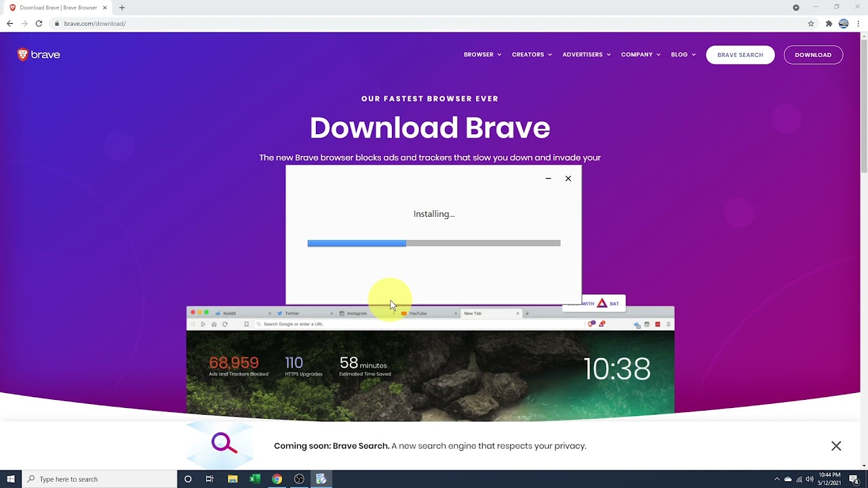
Task: Open Task View on taskbar
Action: point(210,479)
